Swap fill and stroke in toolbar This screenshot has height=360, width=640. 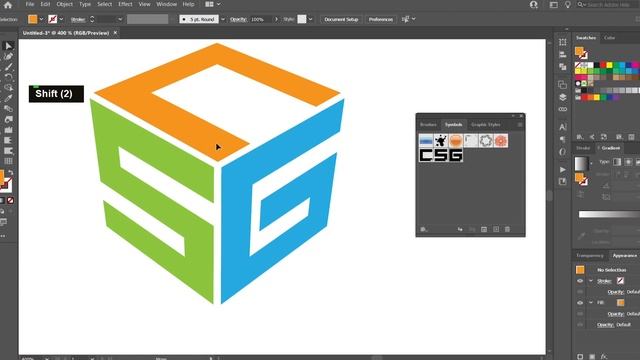tap(10, 173)
